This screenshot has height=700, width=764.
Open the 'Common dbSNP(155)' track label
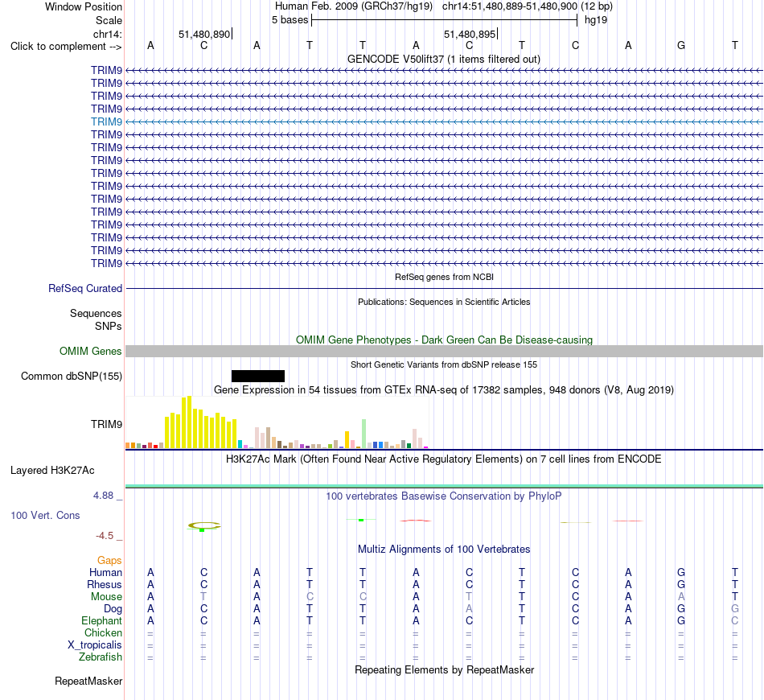point(72,377)
